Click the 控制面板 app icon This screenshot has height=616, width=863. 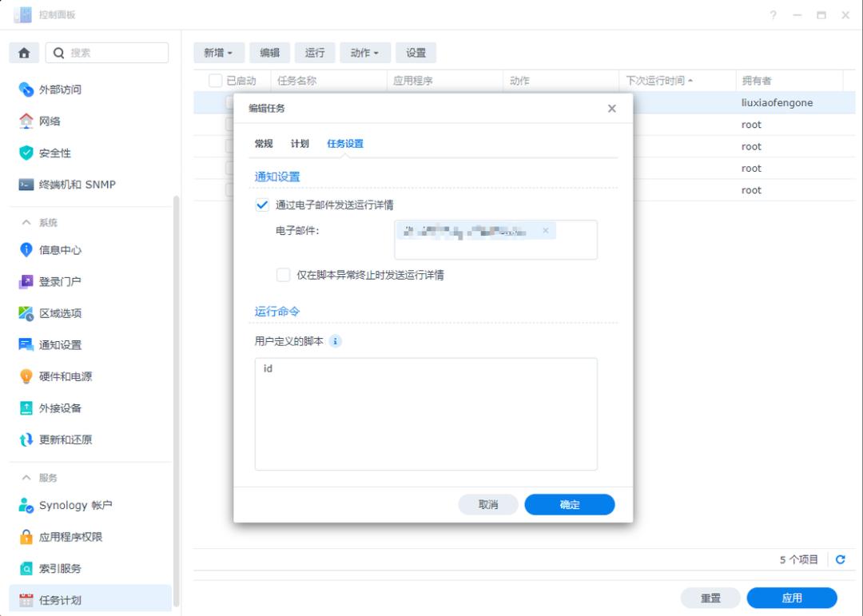pos(22,15)
